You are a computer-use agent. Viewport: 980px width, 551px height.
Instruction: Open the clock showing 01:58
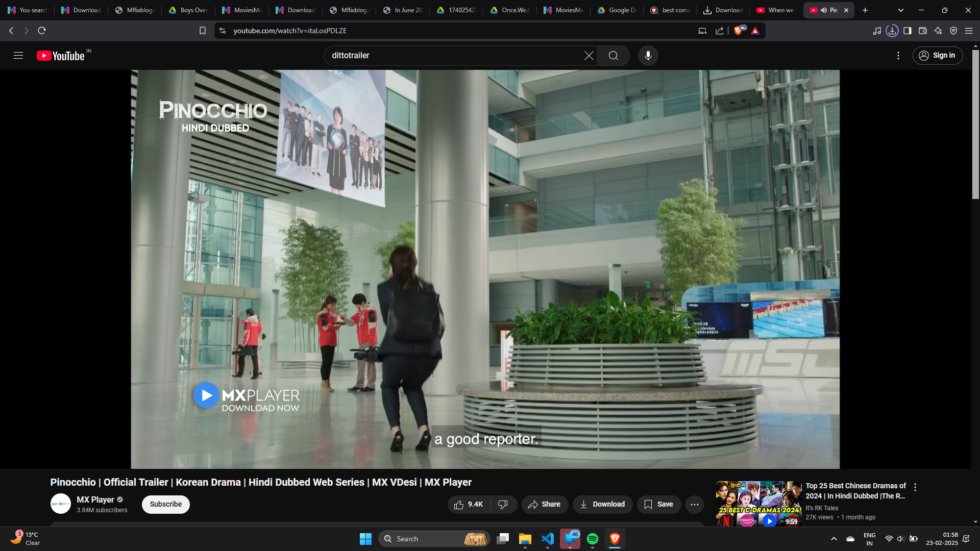(x=942, y=539)
